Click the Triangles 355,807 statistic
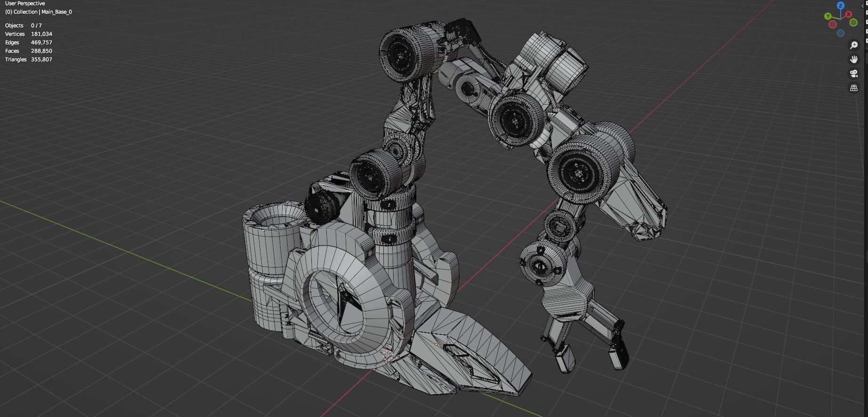The width and height of the screenshot is (868, 417). tap(29, 59)
